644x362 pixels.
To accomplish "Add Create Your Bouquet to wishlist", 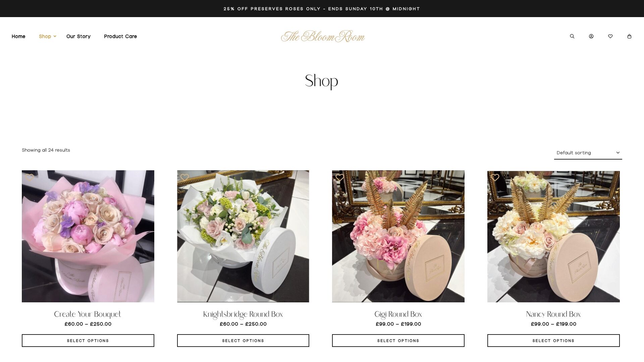I will click(x=30, y=177).
